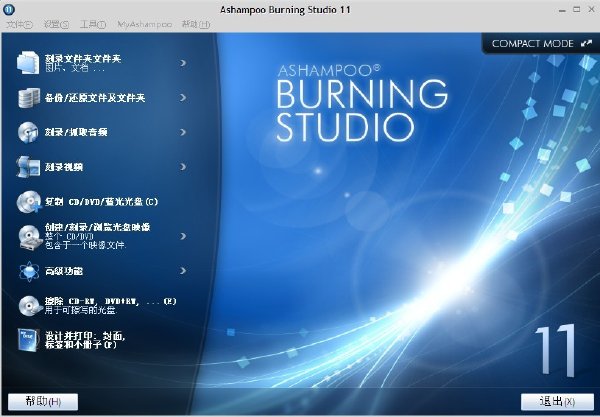Select 创建/刻录/浏览光盘映像 option text
The height and width of the screenshot is (417, 600).
97,227
